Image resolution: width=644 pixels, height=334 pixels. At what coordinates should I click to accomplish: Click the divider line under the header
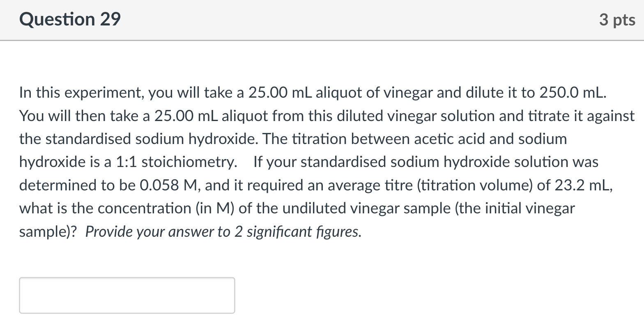point(320,40)
